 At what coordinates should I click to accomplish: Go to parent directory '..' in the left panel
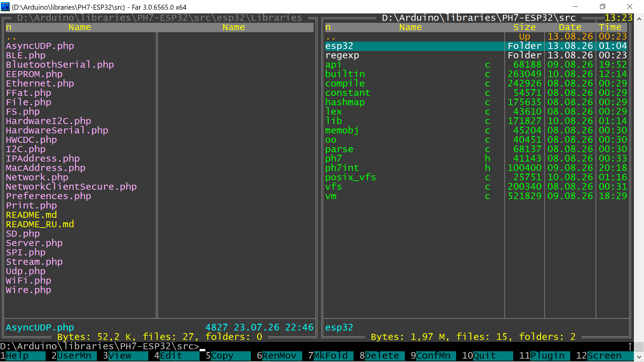click(x=11, y=37)
